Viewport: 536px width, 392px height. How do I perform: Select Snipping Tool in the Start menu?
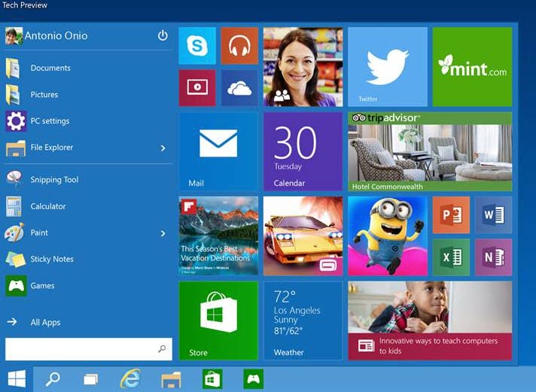tap(54, 180)
